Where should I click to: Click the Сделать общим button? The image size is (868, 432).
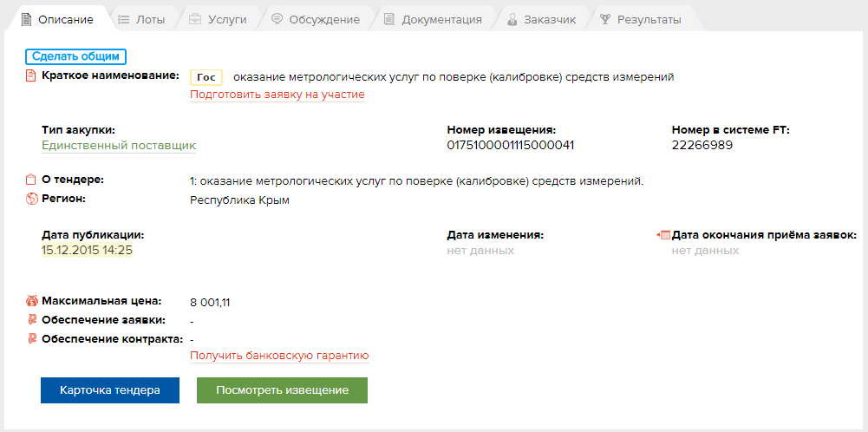(75, 56)
